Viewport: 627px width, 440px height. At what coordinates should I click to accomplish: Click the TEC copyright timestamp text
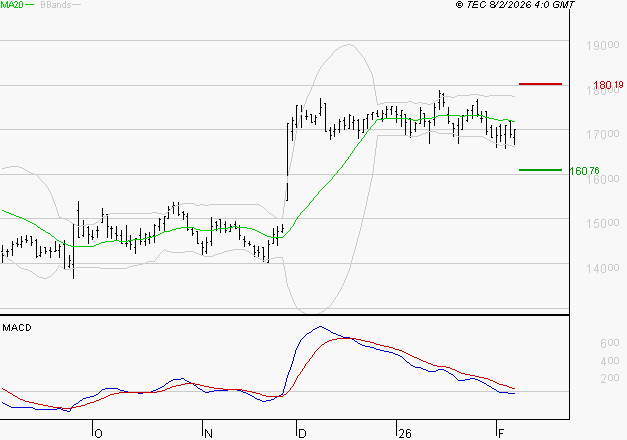tap(515, 5)
